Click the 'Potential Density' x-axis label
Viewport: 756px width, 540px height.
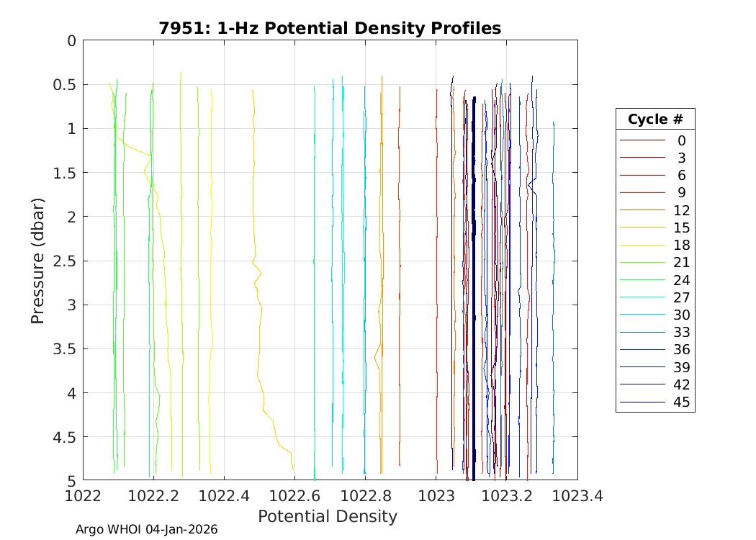click(x=328, y=516)
